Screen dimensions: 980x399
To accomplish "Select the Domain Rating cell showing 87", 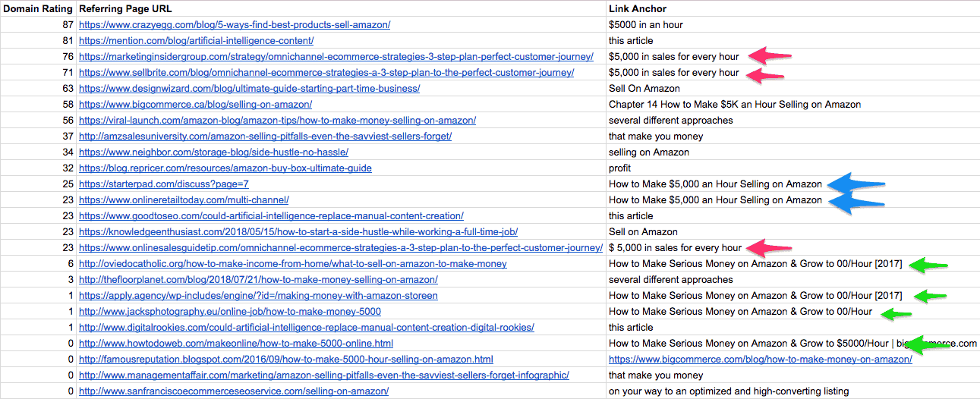I will [37, 24].
